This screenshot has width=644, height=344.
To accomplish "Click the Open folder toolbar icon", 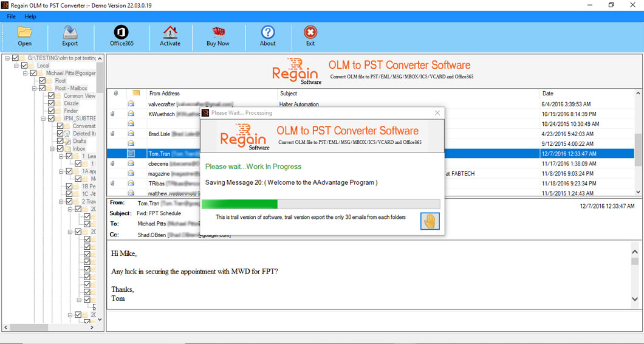I will coord(25,32).
